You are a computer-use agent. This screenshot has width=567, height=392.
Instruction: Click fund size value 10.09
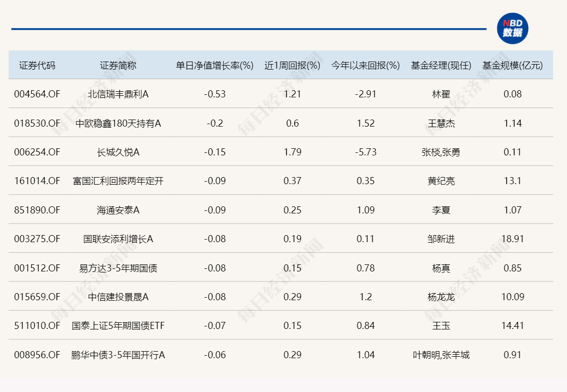(512, 297)
